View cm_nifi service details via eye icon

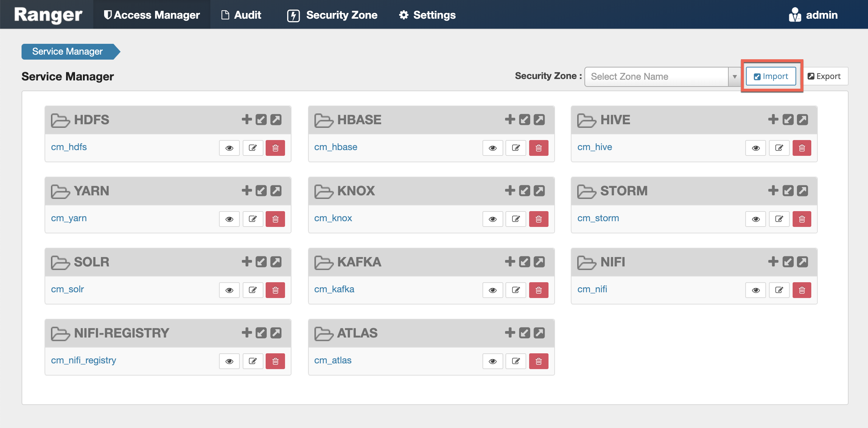tap(756, 290)
